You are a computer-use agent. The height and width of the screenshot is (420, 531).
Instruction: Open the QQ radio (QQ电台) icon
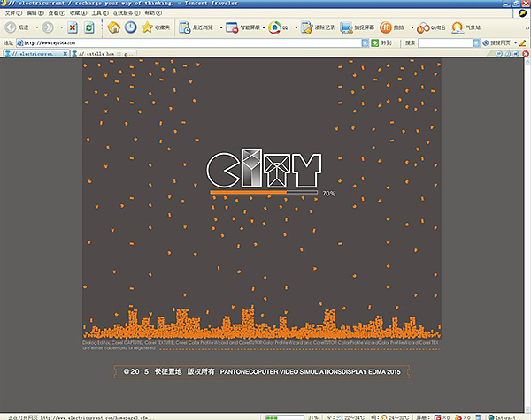tap(423, 27)
